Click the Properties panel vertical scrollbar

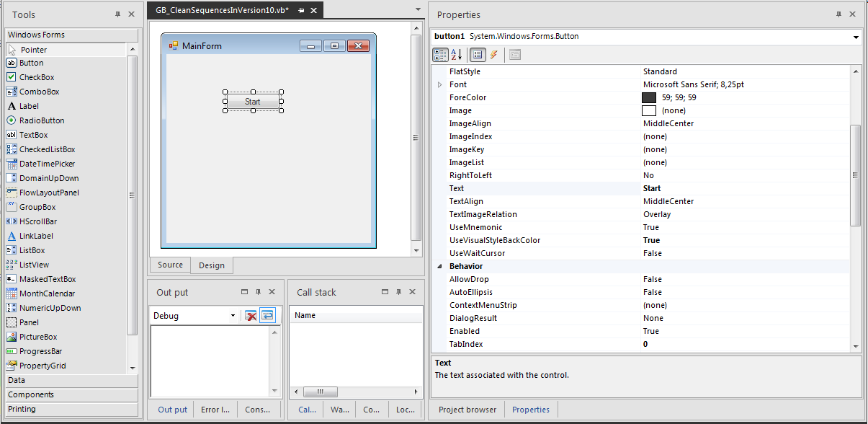855,173
